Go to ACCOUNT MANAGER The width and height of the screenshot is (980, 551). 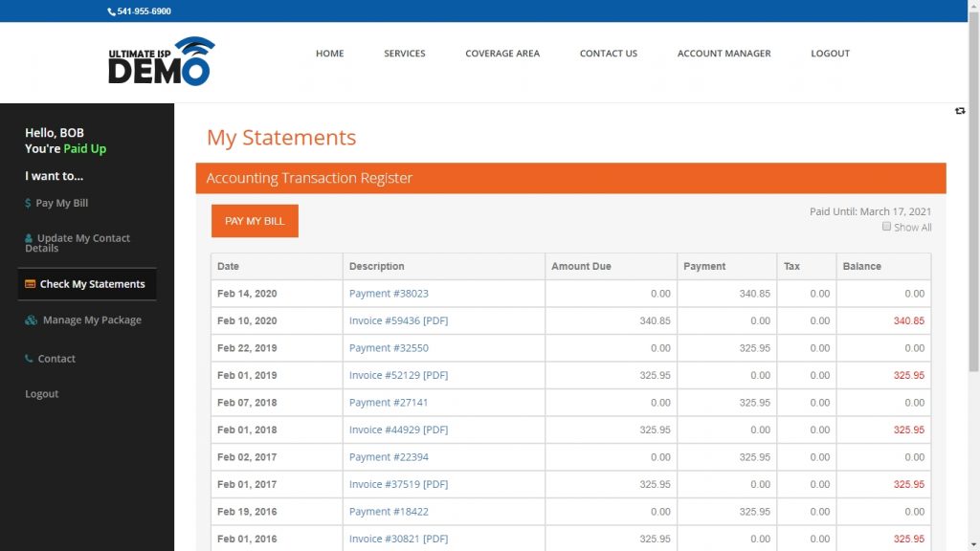pos(724,54)
